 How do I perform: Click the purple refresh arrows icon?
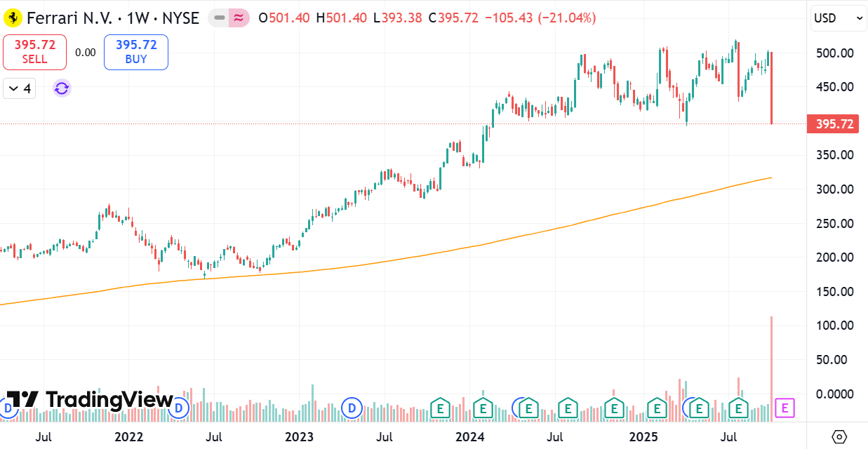coord(62,88)
